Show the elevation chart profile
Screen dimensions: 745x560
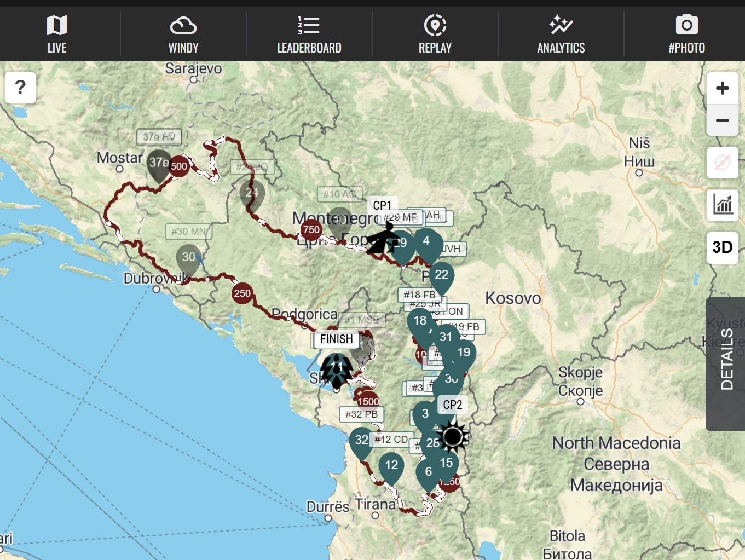pyautogui.click(x=722, y=205)
